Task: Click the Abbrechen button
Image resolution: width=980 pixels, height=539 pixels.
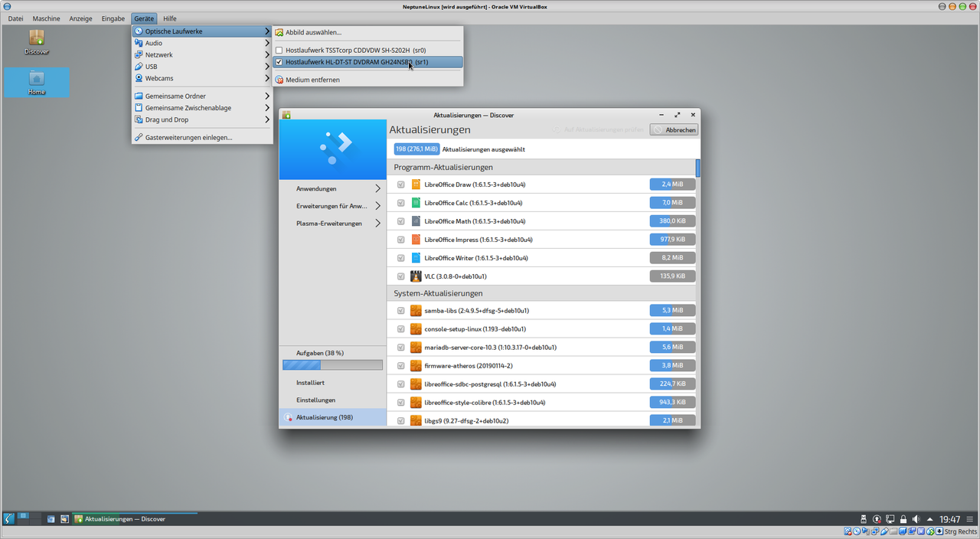Action: click(x=674, y=130)
